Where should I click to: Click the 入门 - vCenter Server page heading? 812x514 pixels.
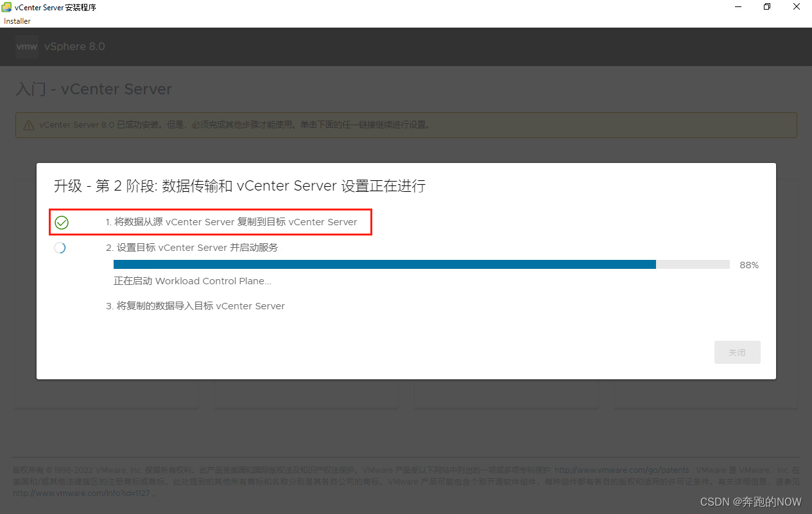(x=94, y=89)
